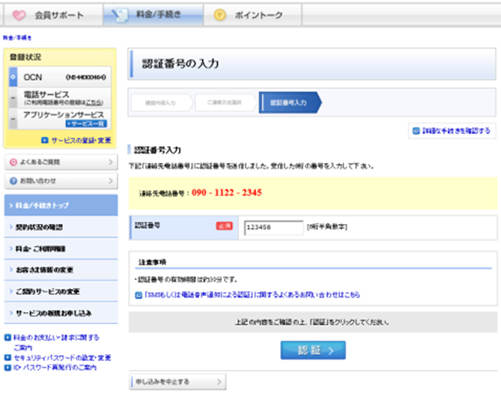This screenshot has width=501, height=396.
Task: Select the アプリケーションサービス row
Action: coord(60,119)
